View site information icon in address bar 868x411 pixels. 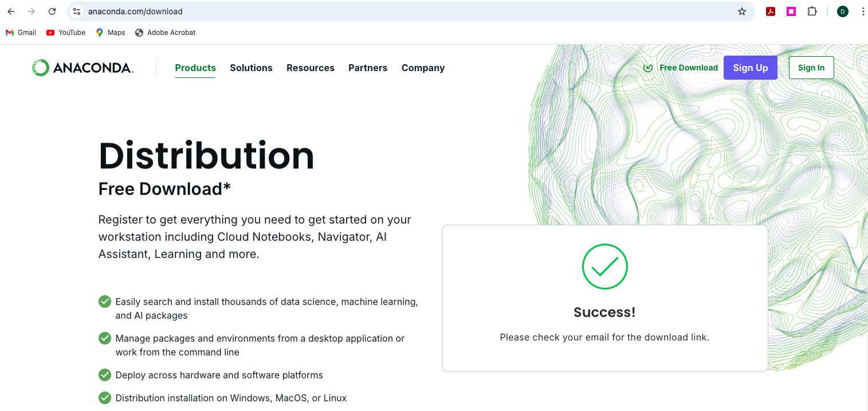[77, 11]
